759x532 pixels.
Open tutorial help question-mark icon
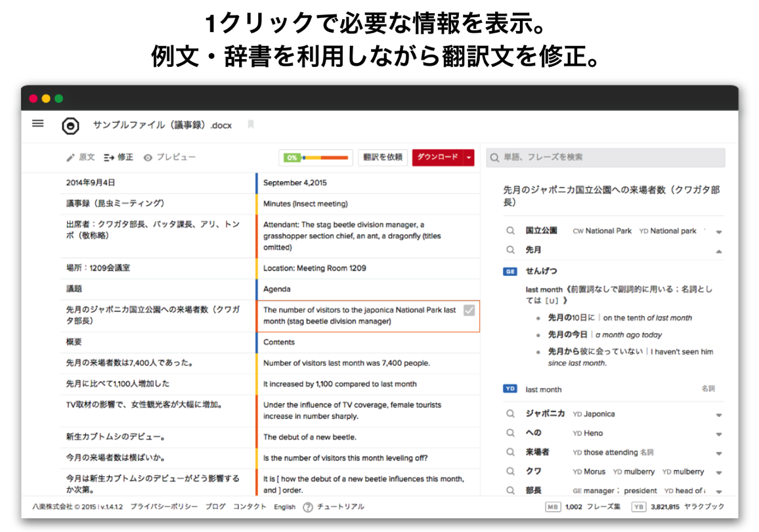(308, 507)
